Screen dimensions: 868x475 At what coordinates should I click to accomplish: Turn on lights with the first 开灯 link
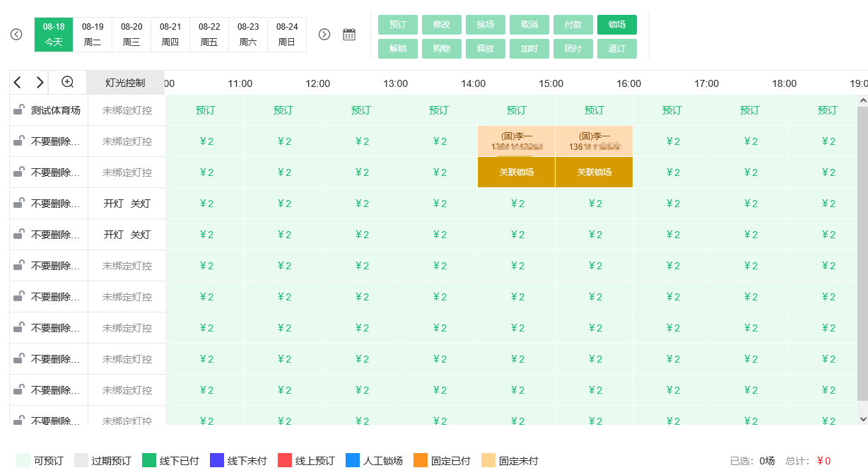pos(114,204)
